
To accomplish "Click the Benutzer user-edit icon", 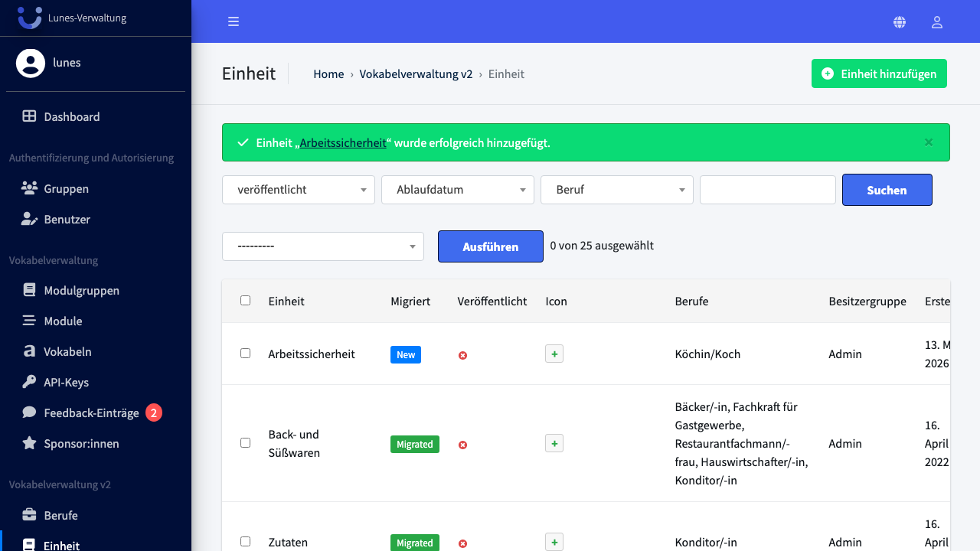I will click(x=29, y=219).
